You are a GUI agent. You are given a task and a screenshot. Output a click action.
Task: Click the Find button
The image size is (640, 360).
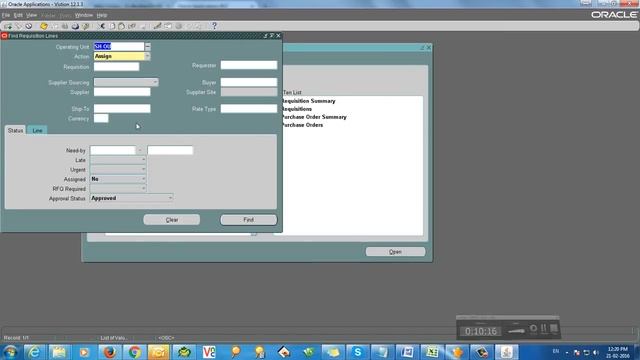tap(249, 220)
